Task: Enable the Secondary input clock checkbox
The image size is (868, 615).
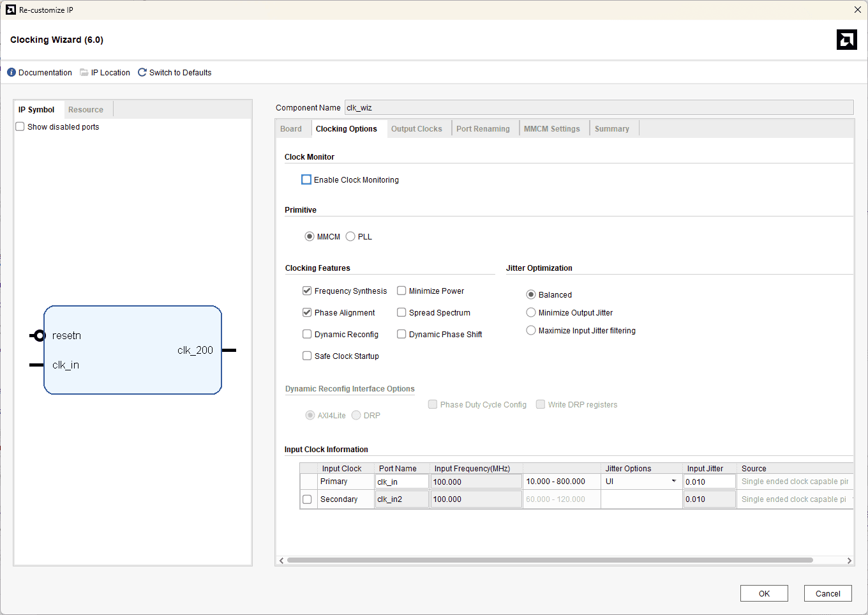Action: click(x=307, y=499)
